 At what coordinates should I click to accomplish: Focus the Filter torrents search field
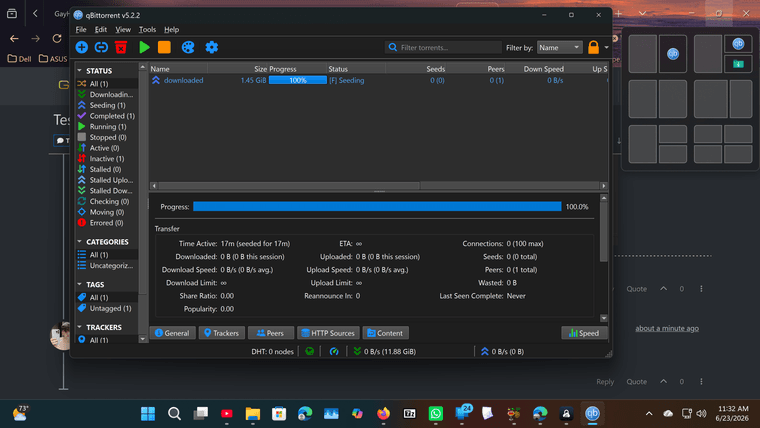[x=443, y=48]
